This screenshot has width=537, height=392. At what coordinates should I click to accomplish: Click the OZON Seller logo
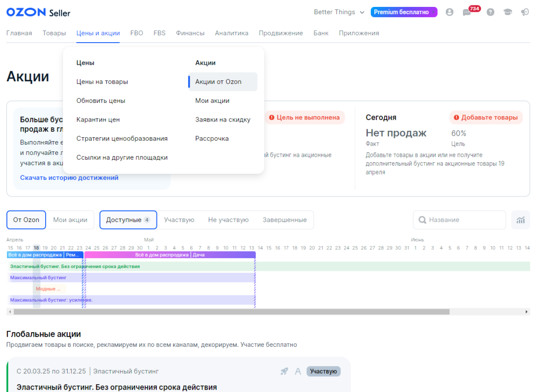pyautogui.click(x=38, y=12)
